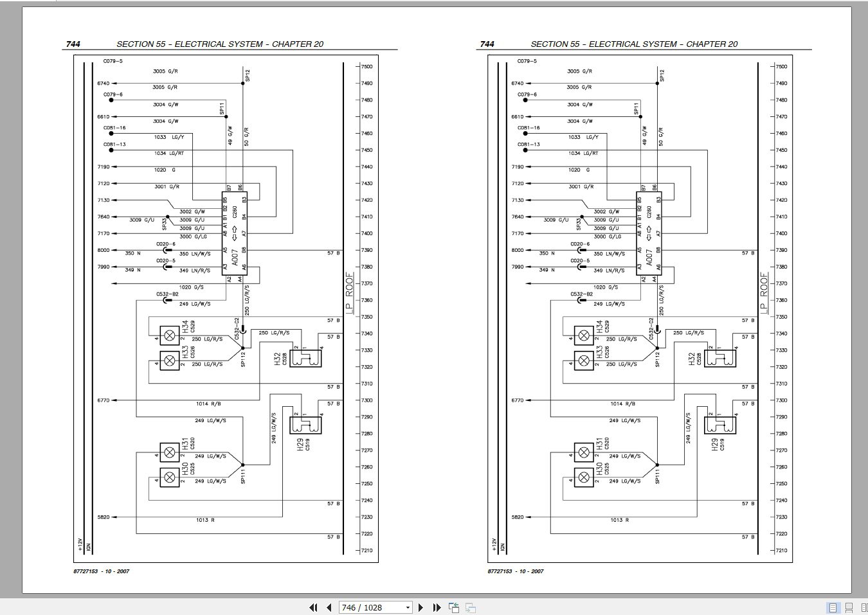
Task: Click the greyed-out next view icon
Action: pos(471,607)
